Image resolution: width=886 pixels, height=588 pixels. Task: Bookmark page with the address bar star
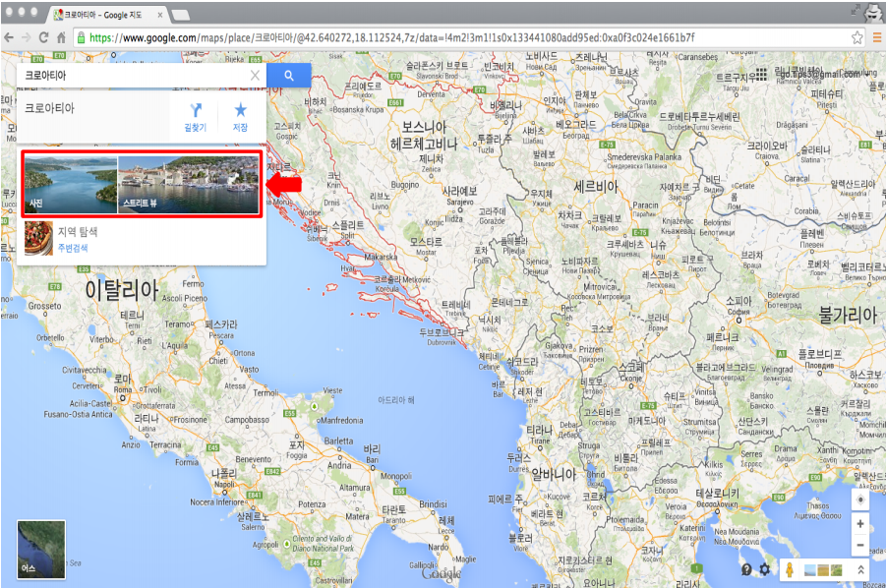pos(857,37)
